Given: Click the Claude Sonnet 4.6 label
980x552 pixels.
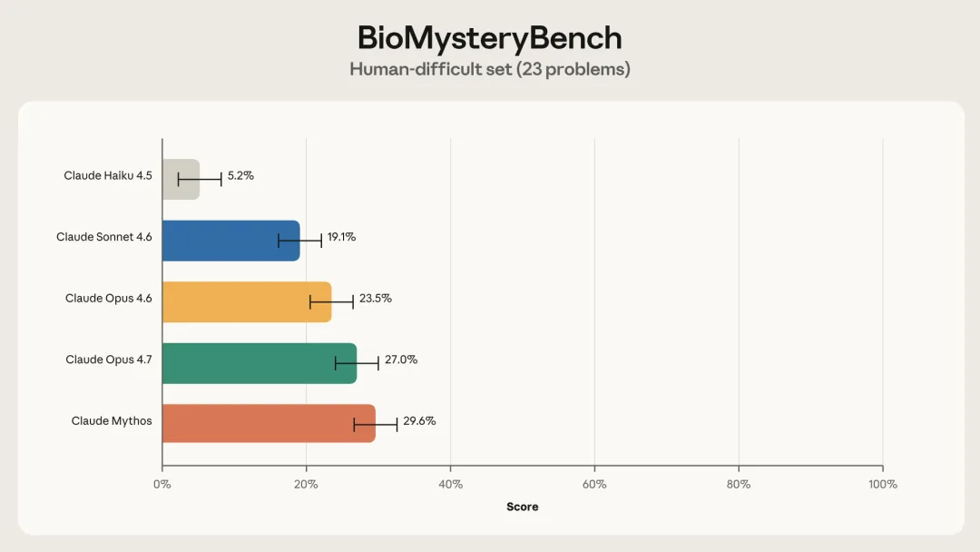Looking at the screenshot, I should click(104, 237).
